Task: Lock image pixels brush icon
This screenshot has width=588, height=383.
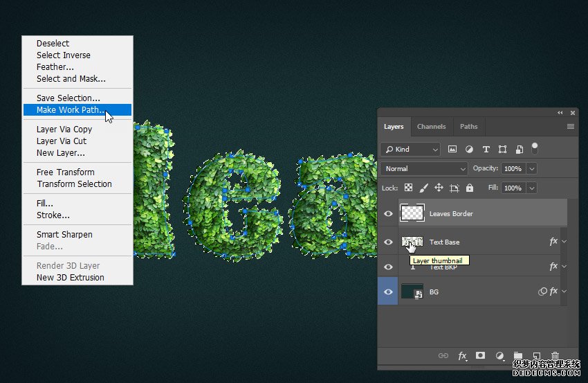Action: 424,188
